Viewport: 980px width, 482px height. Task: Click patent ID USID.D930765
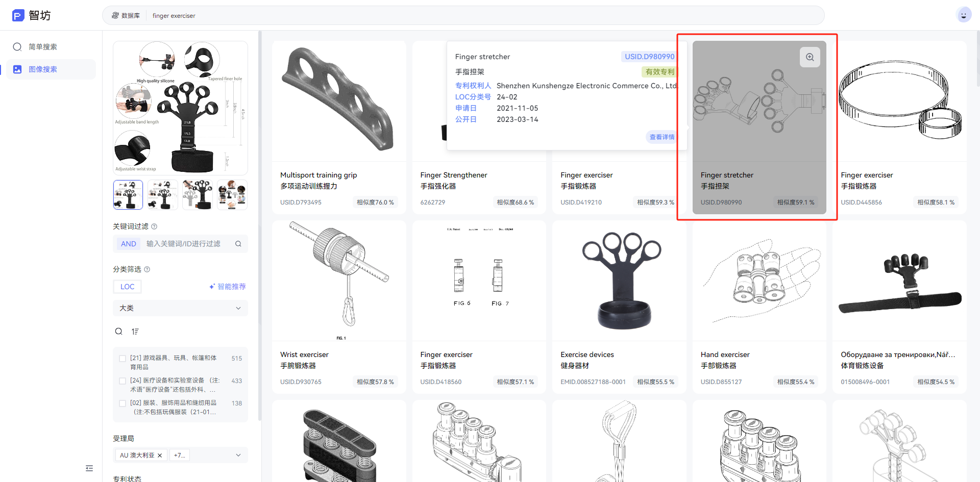(301, 382)
